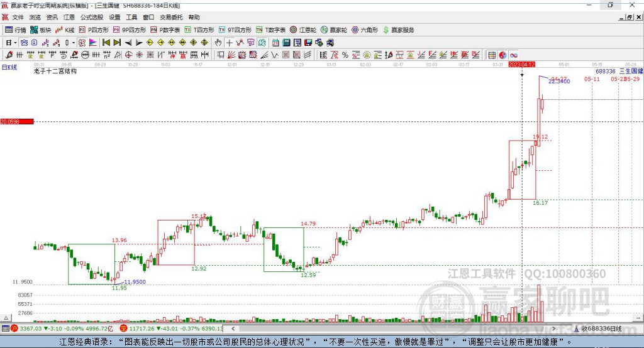Click the status bar table icon
Image resolution: width=644 pixels, height=348 pixels.
click(5, 329)
